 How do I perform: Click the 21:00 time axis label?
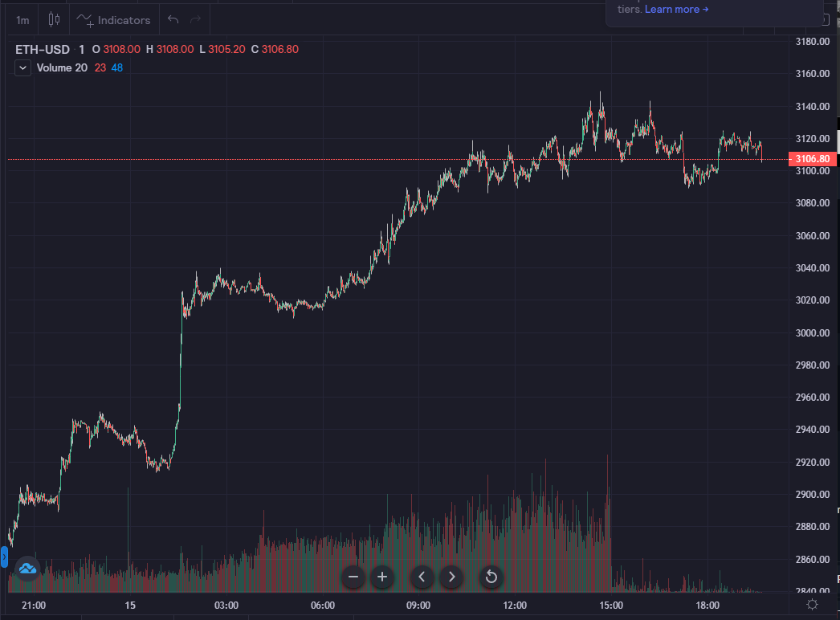[x=34, y=605]
